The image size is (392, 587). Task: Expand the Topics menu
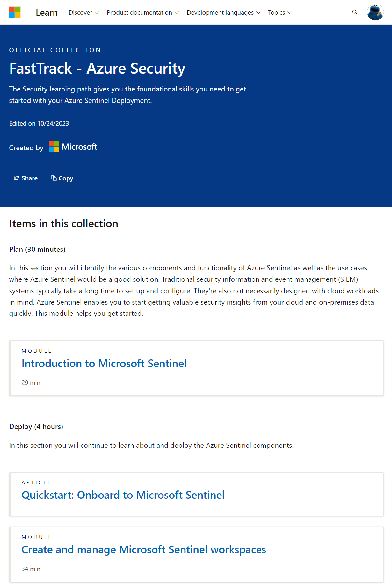[280, 12]
